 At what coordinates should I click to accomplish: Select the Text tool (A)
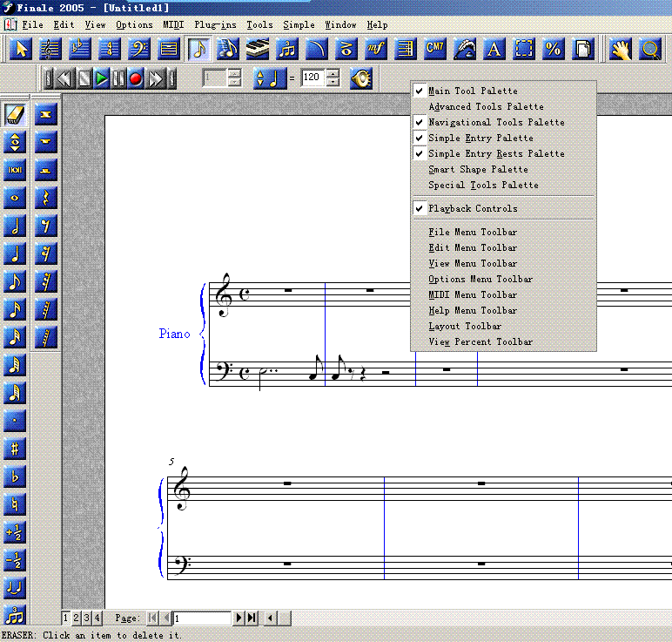tap(494, 49)
